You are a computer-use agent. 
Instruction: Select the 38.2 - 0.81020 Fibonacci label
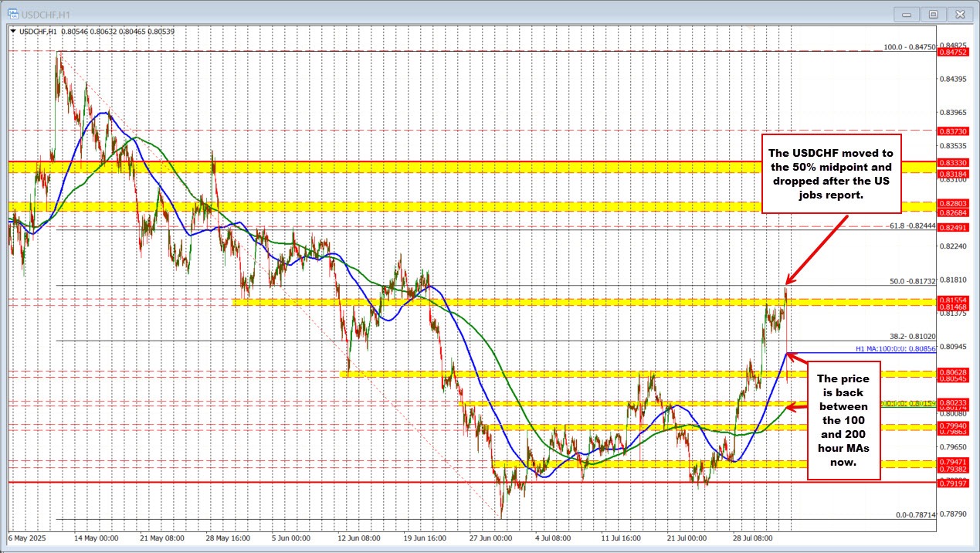point(913,337)
